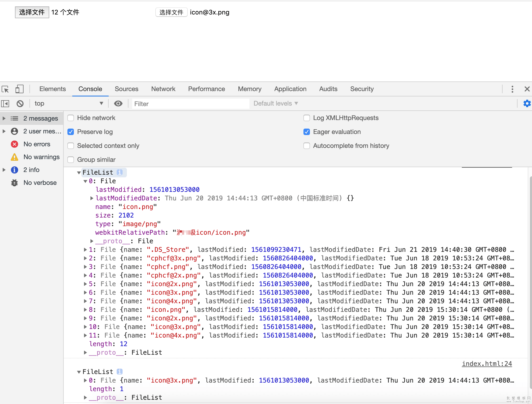The width and height of the screenshot is (532, 404).
Task: Open console settings gear icon
Action: [x=527, y=103]
